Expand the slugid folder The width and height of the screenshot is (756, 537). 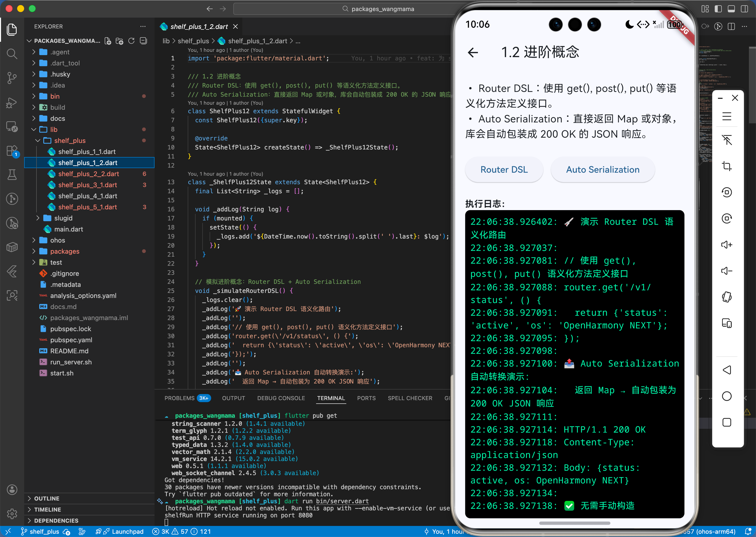pyautogui.click(x=63, y=218)
